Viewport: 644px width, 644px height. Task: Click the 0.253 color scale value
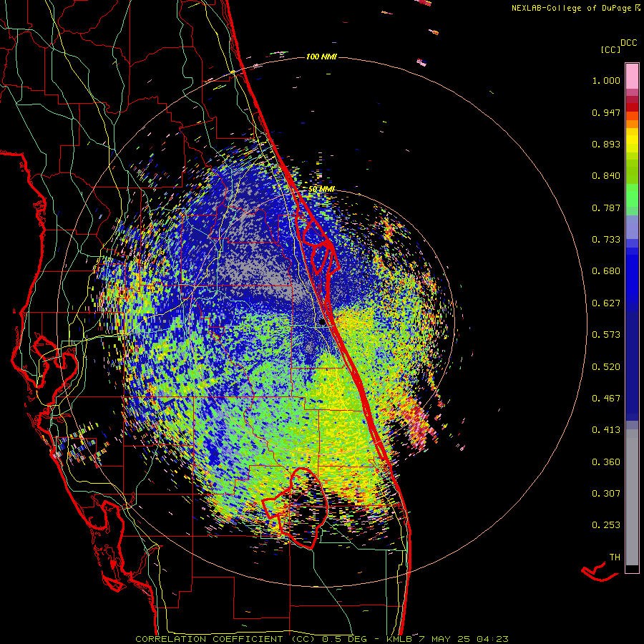pyautogui.click(x=606, y=525)
